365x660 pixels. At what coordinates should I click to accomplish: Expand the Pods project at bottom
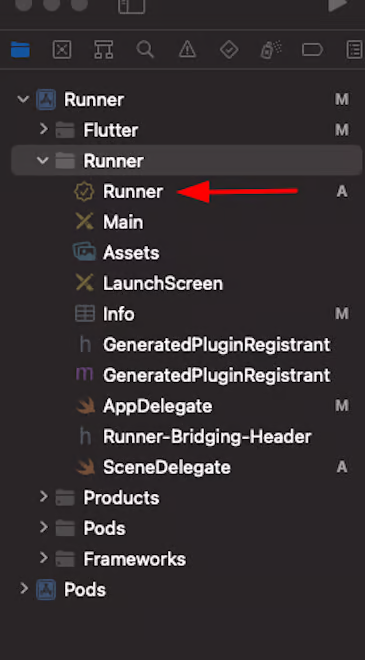(x=24, y=588)
